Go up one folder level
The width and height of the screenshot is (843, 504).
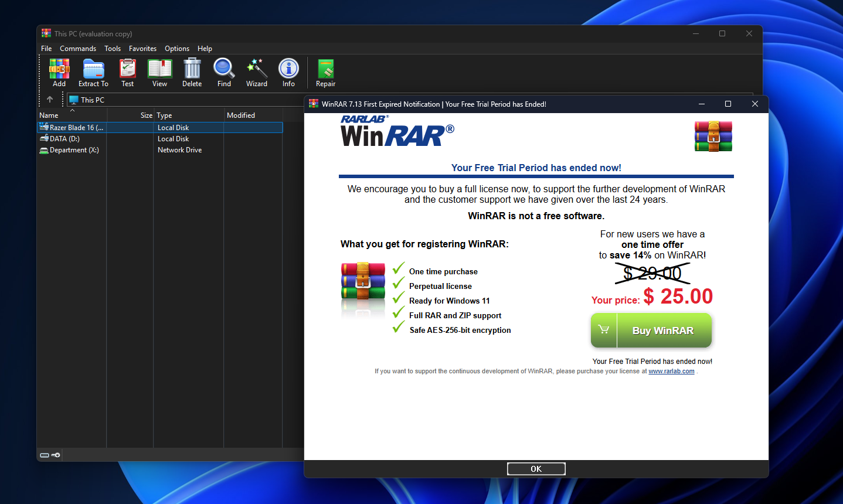(50, 99)
